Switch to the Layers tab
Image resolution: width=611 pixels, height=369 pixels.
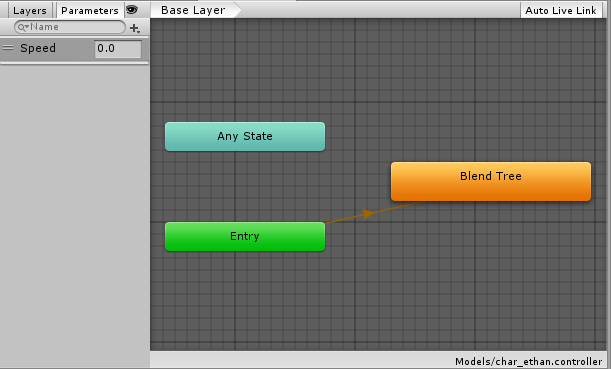(30, 10)
